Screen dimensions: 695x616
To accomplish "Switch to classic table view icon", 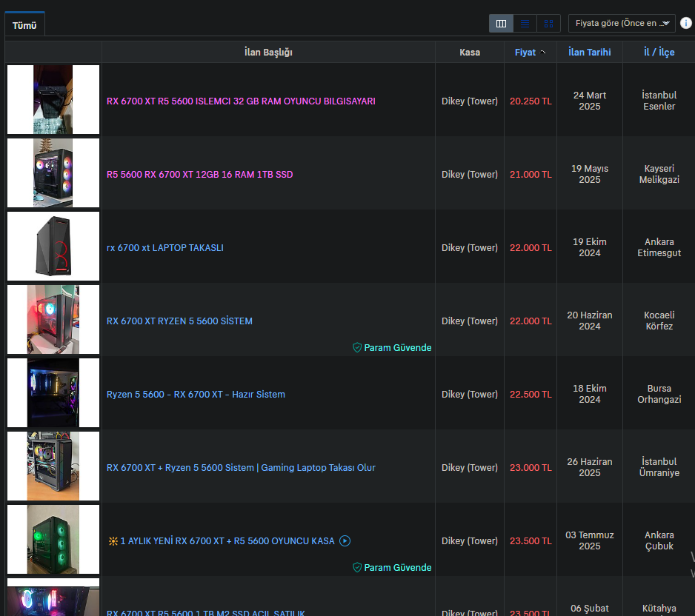I will (x=501, y=24).
